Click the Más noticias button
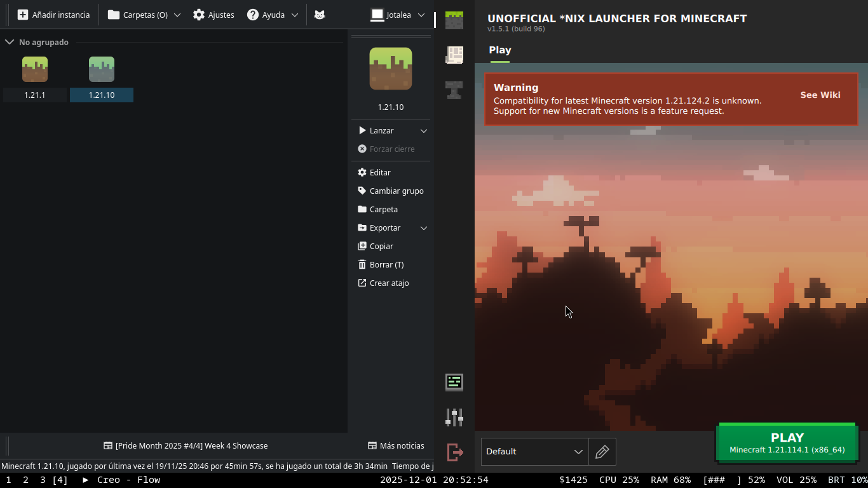Viewport: 868px width, 488px height. coord(397,445)
